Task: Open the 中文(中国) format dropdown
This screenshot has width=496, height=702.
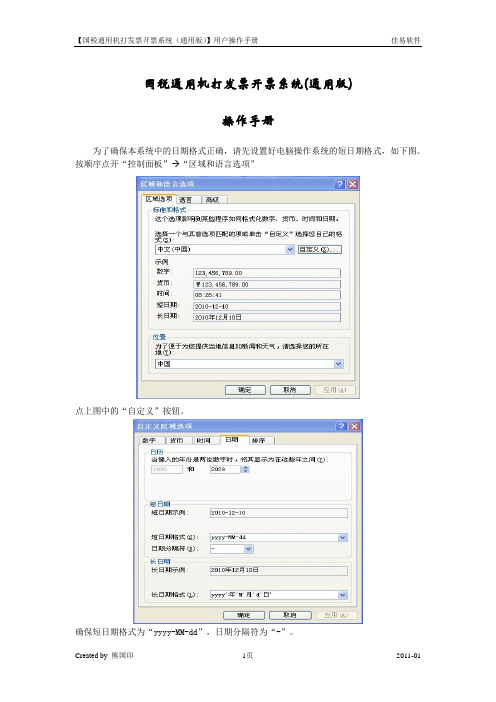Action: click(290, 249)
